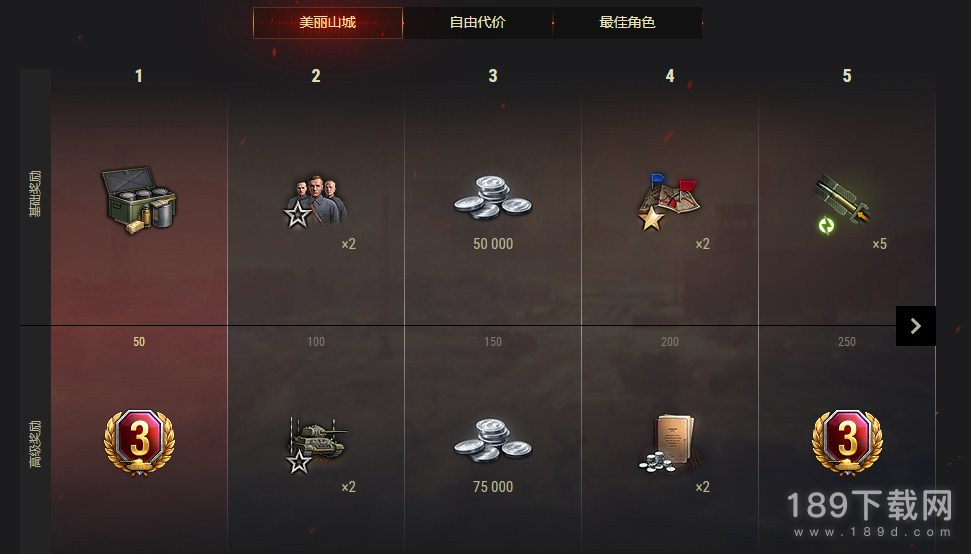971x554 pixels.
Task: Select the crew members reward with star
Action: point(315,201)
